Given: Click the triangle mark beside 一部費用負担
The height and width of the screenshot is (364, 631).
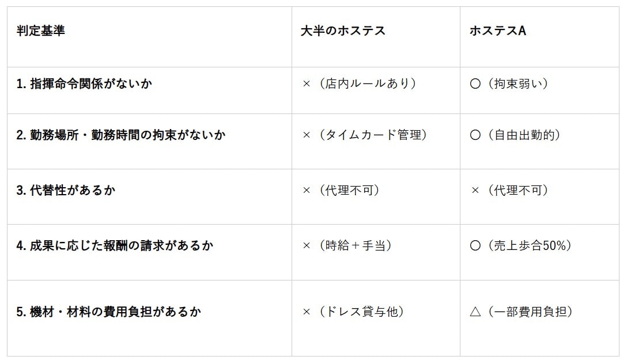Looking at the screenshot, I should 475,312.
